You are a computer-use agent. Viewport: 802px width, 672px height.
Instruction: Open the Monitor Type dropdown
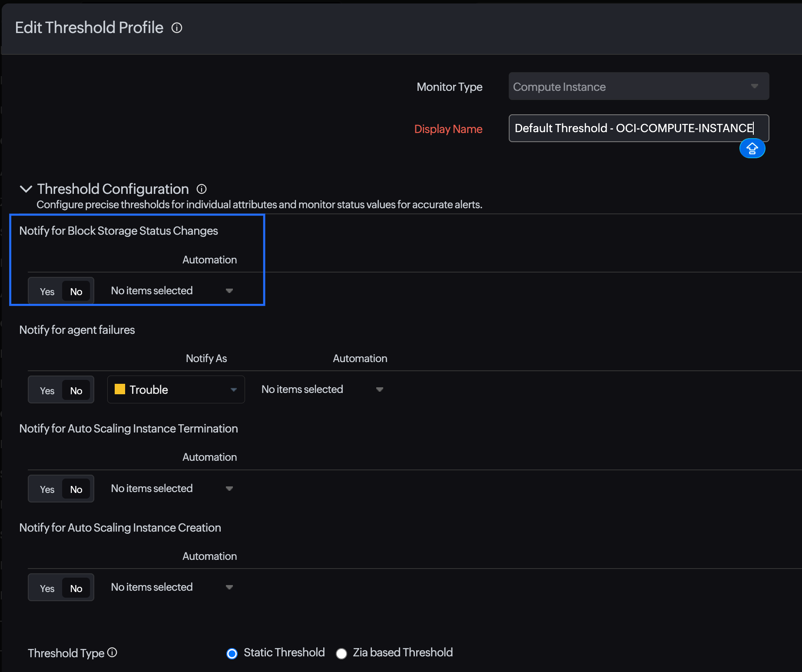click(x=638, y=86)
